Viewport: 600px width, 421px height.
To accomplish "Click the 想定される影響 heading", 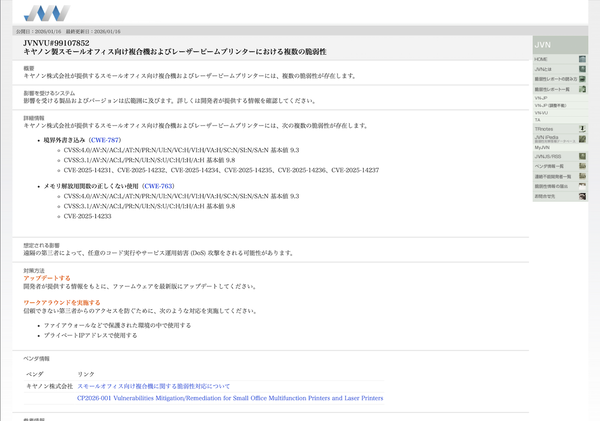I will tap(41, 245).
